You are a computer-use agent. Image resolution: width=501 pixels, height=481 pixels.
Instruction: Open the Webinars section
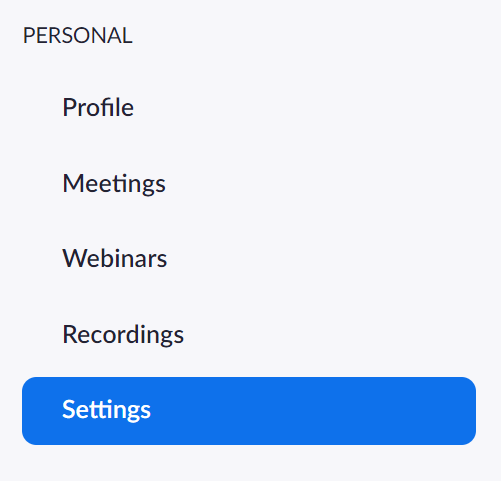249,259
